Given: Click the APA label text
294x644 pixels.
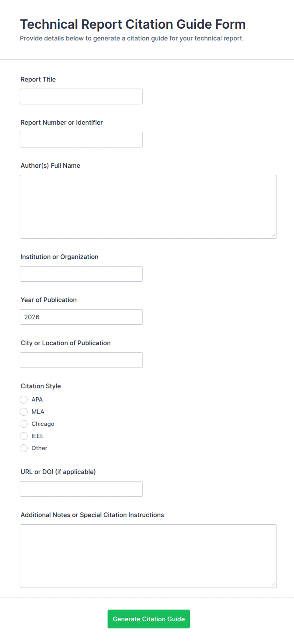Looking at the screenshot, I should coord(37,400).
